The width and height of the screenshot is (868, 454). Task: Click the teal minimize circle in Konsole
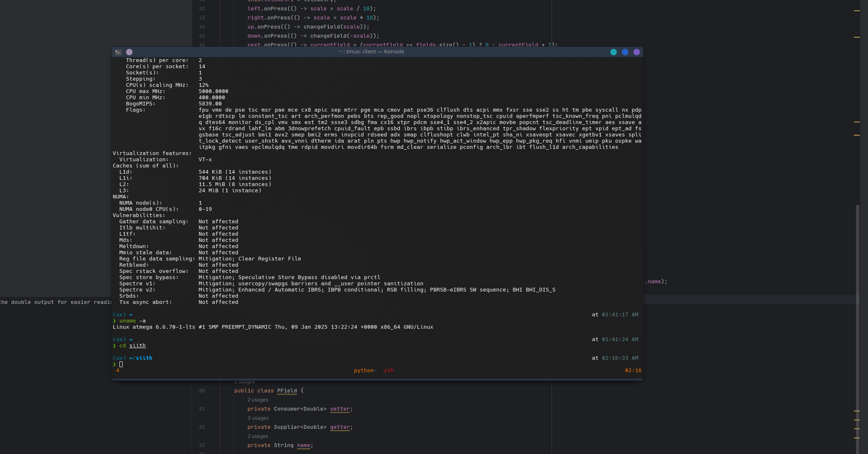614,52
